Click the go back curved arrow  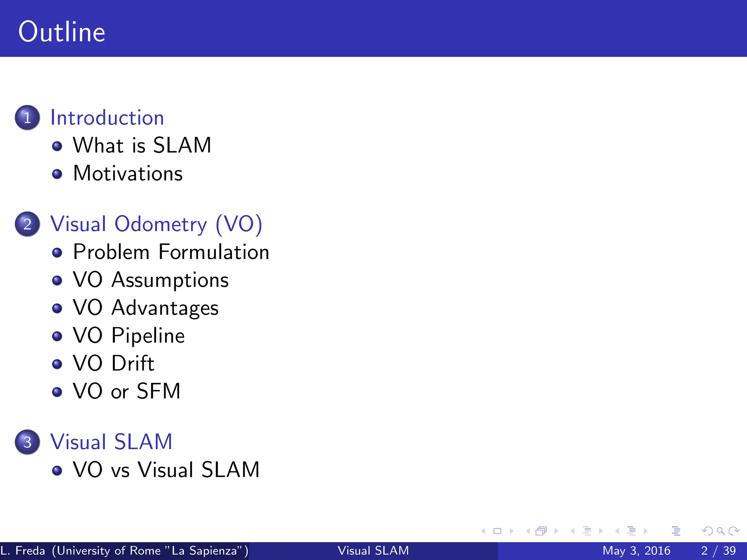pos(707,531)
